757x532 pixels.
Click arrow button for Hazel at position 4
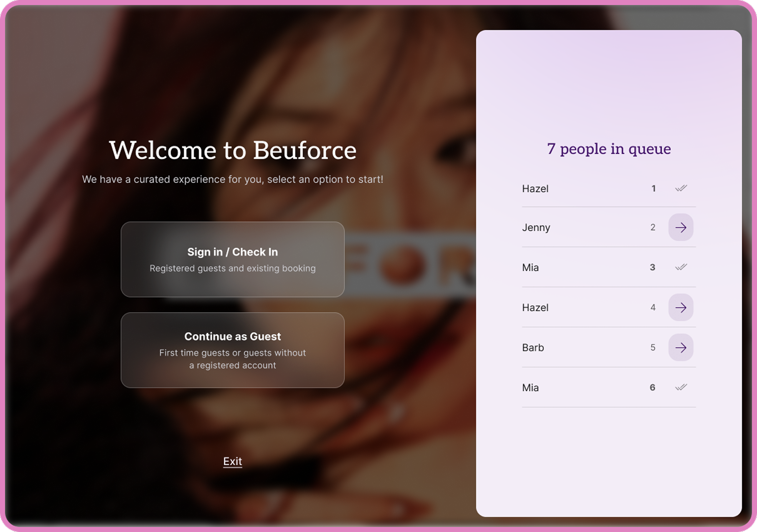coord(680,307)
